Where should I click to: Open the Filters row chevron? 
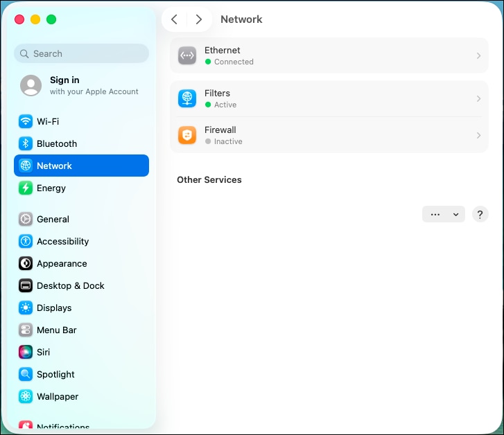[x=478, y=98]
